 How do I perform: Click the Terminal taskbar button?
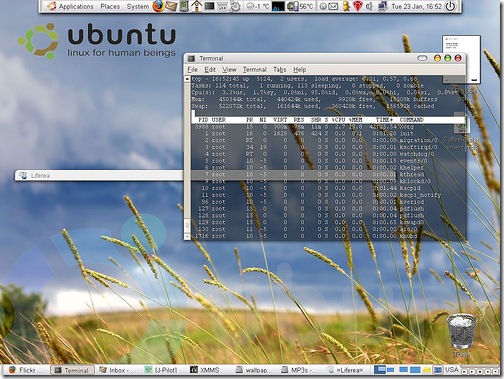[x=72, y=370]
